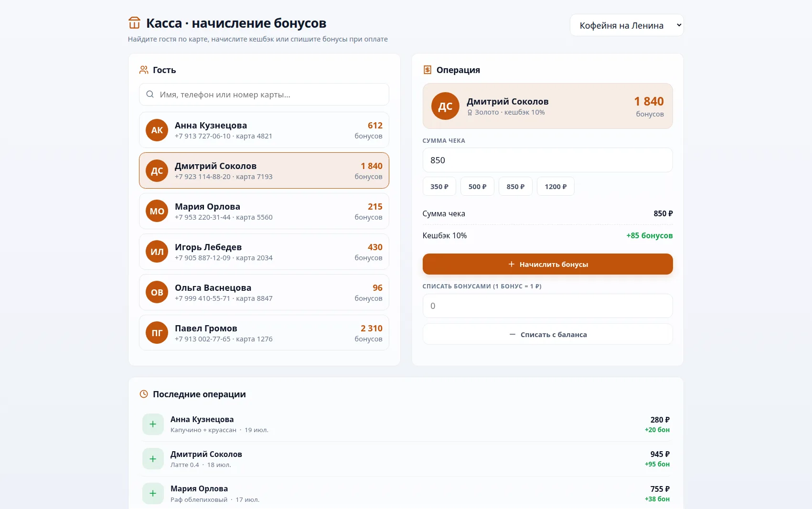Open the Кофейня на Ленина location dropdown

627,25
